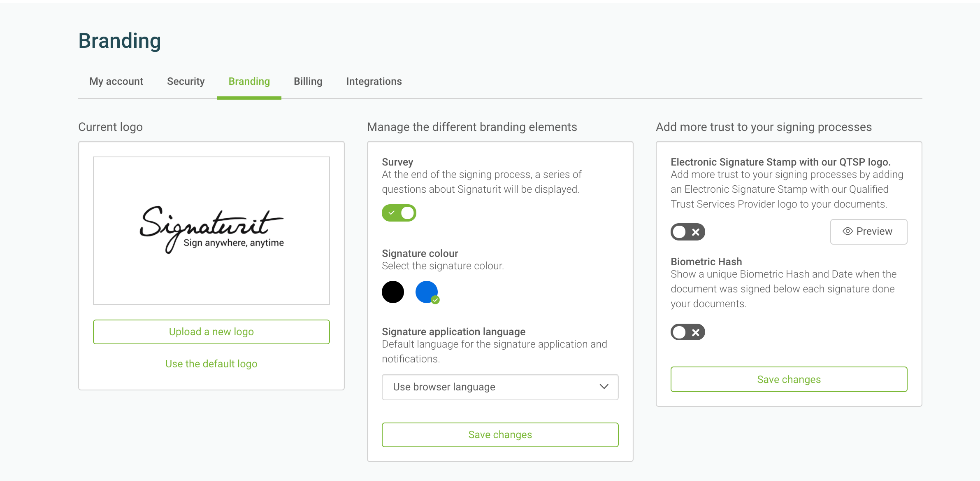
Task: Click the Preview button for QTSP stamp
Action: click(869, 232)
